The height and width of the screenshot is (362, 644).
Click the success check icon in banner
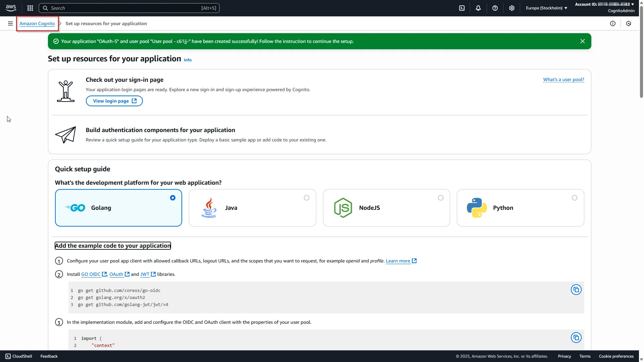pyautogui.click(x=56, y=41)
